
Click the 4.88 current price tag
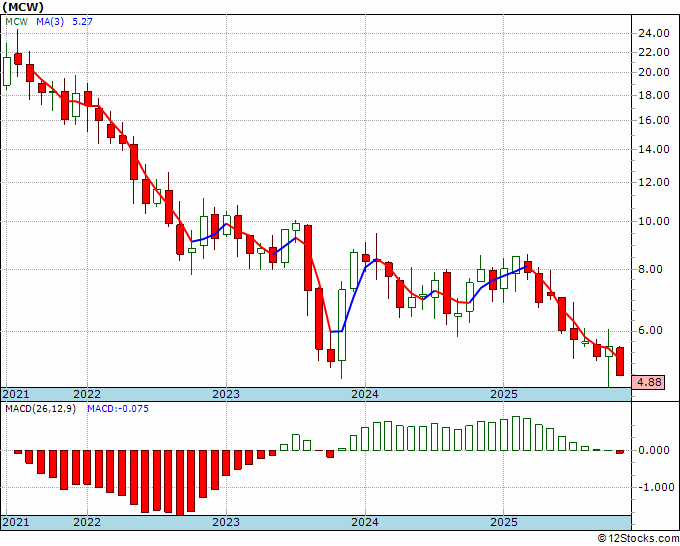649,382
